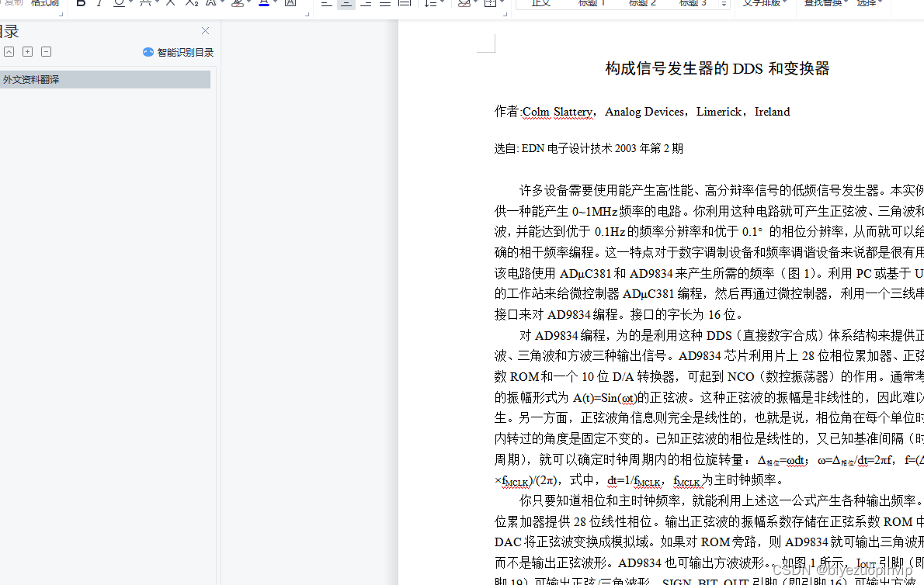This screenshot has width=924, height=585.
Task: Apply right alignment to text
Action: click(366, 4)
